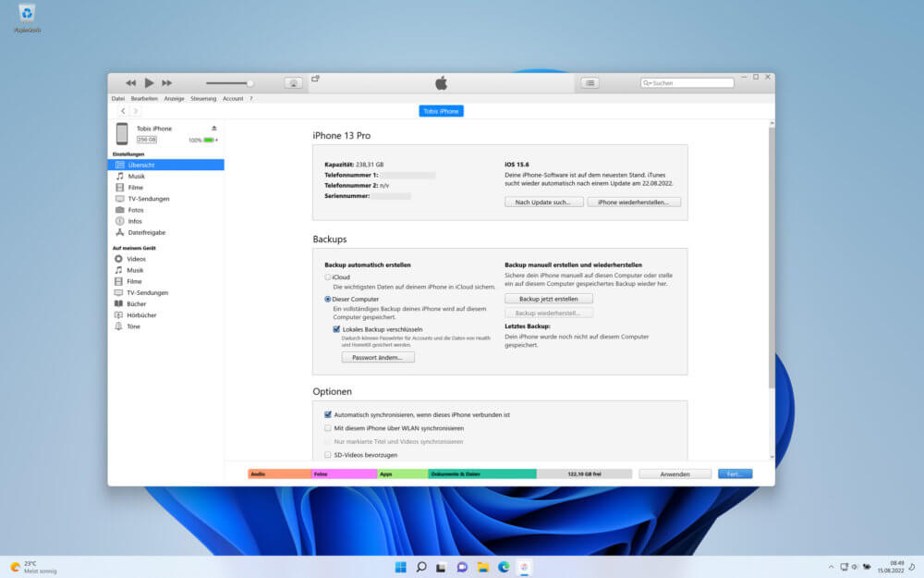
Task: Open taskbar search magnifier
Action: pos(420,567)
